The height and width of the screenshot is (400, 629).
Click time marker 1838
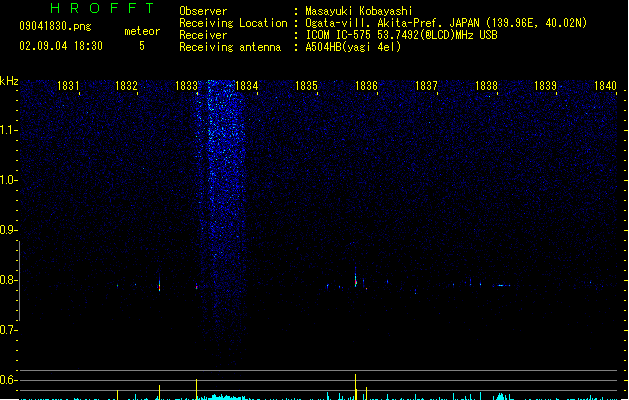(486, 86)
